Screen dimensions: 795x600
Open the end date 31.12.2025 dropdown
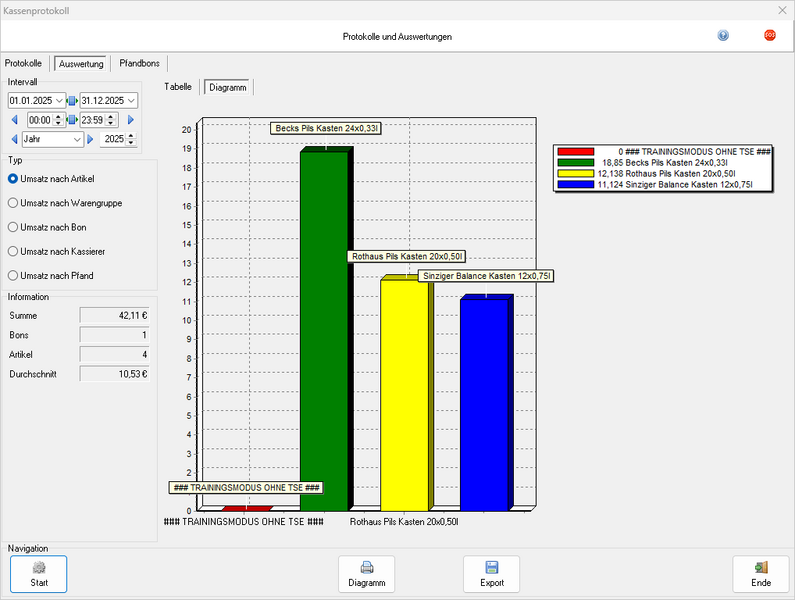tap(131, 101)
